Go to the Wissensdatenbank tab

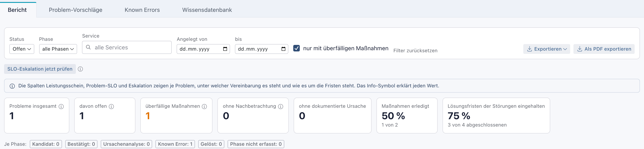click(x=207, y=10)
